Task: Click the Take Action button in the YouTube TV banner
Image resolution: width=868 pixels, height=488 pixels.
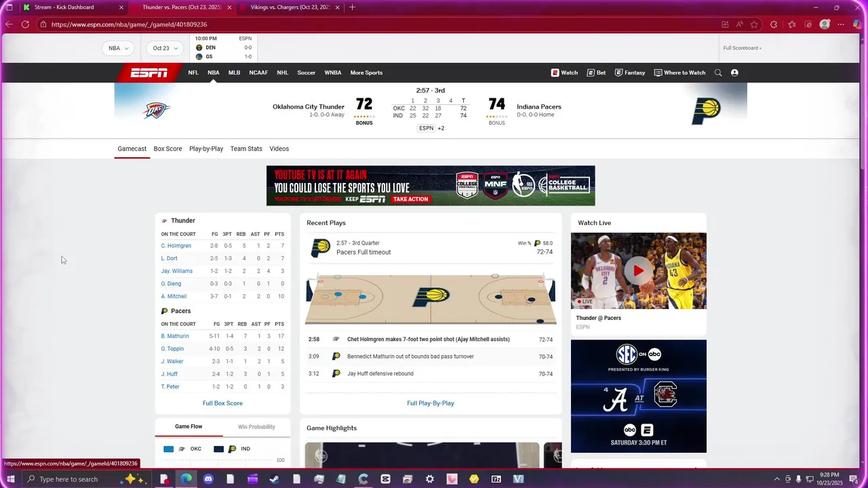Action: tap(410, 199)
